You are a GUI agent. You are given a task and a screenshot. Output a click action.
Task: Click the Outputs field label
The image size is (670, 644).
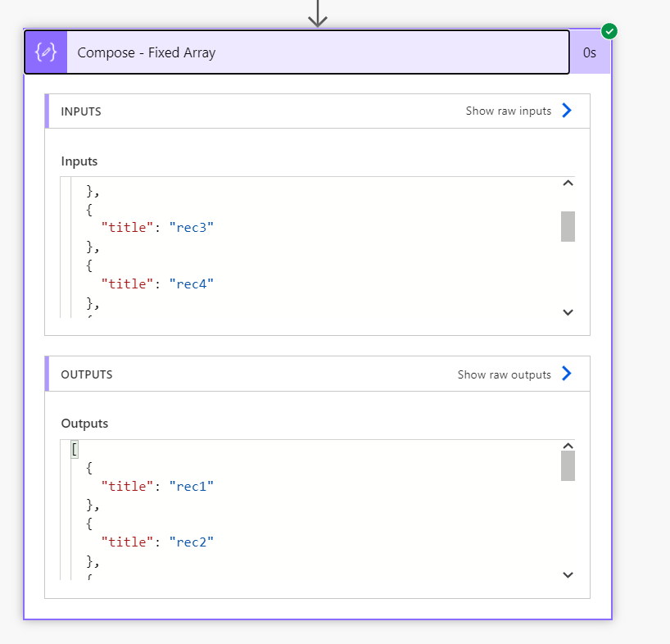point(84,424)
